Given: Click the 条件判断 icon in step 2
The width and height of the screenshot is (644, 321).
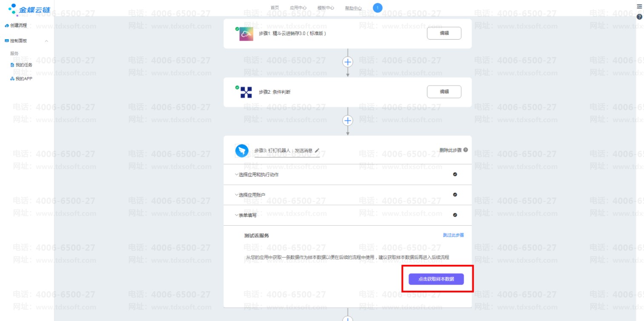Looking at the screenshot, I should coord(246,92).
